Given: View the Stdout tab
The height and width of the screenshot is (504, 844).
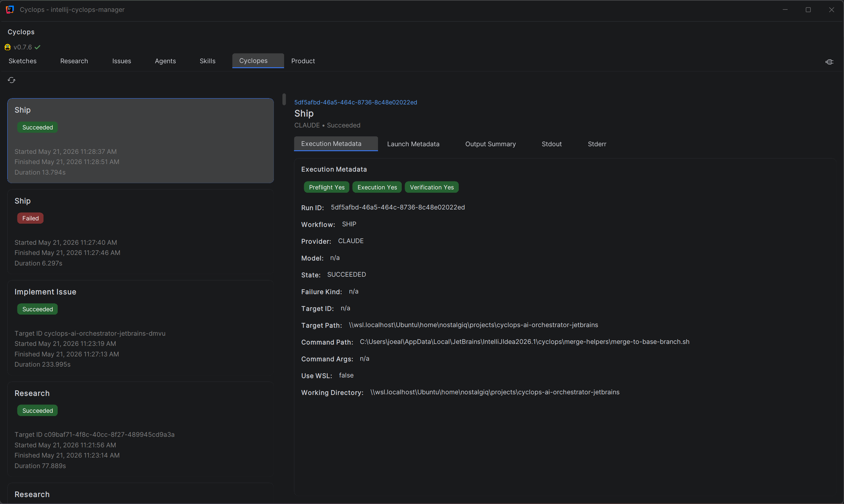Looking at the screenshot, I should (x=551, y=144).
